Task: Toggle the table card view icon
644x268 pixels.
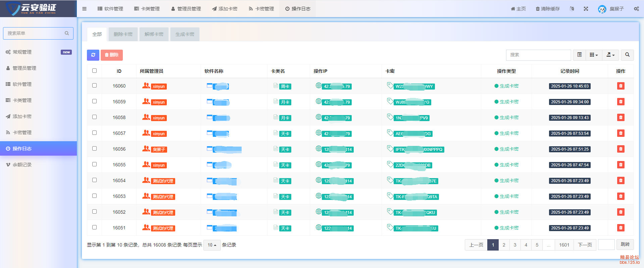Action: pyautogui.click(x=579, y=55)
